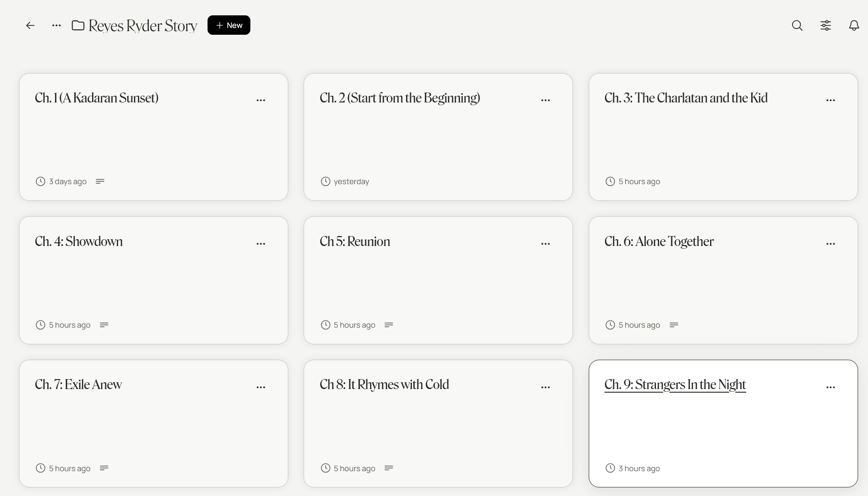This screenshot has height=496, width=868.
Task: Open options menu for Ch. 6 Alone Together
Action: tap(831, 244)
